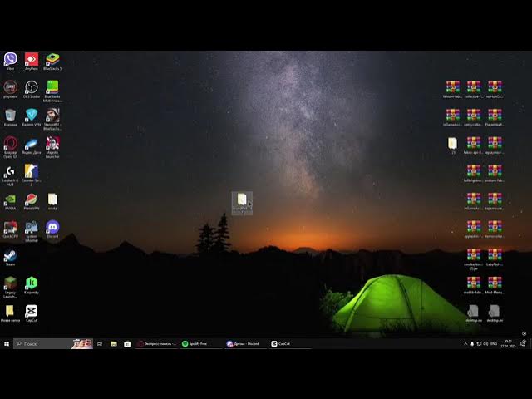Screen dimensions: 532x399
Task: Open the notification center icon
Action: 523,343
